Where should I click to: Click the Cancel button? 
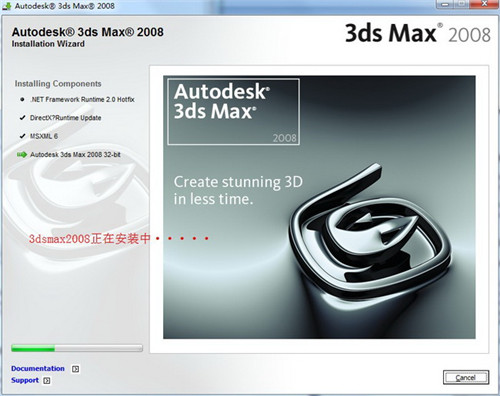coord(466,377)
